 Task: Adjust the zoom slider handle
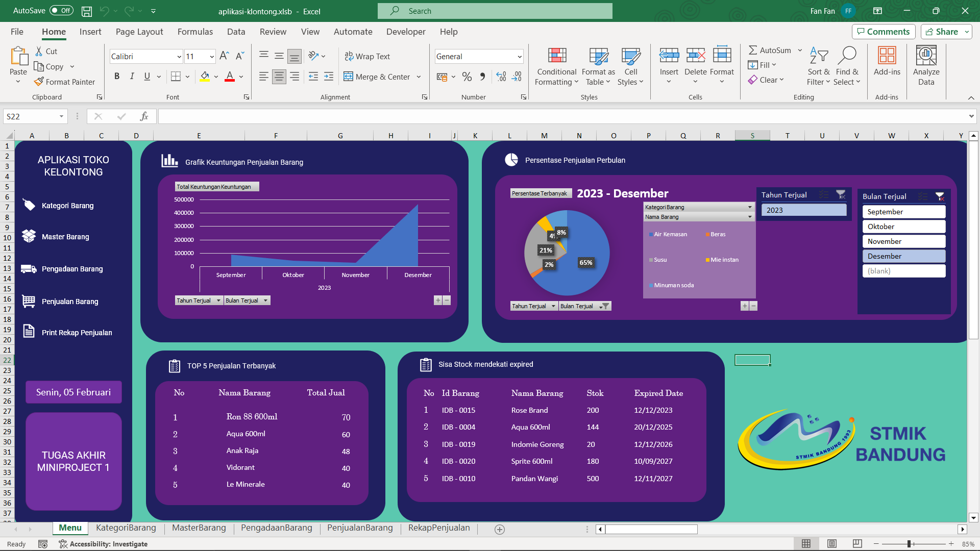pos(909,544)
